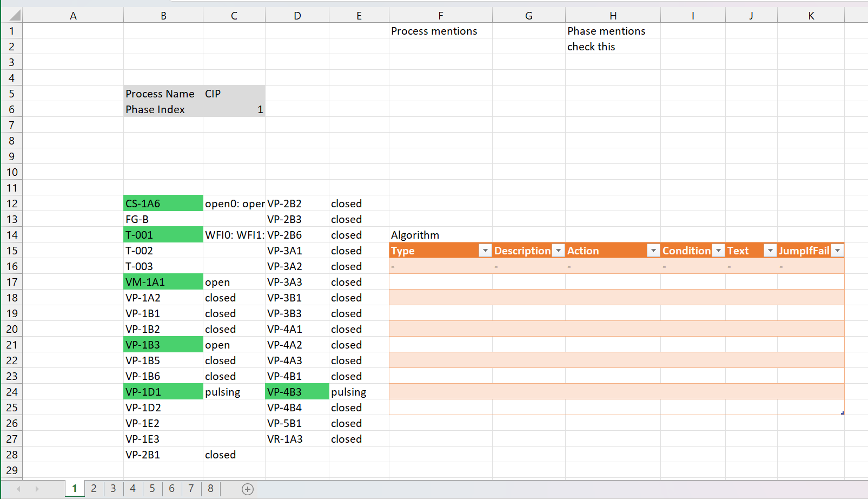Select the green VP-1B3 cell
Image resolution: width=868 pixels, height=499 pixels.
163,345
